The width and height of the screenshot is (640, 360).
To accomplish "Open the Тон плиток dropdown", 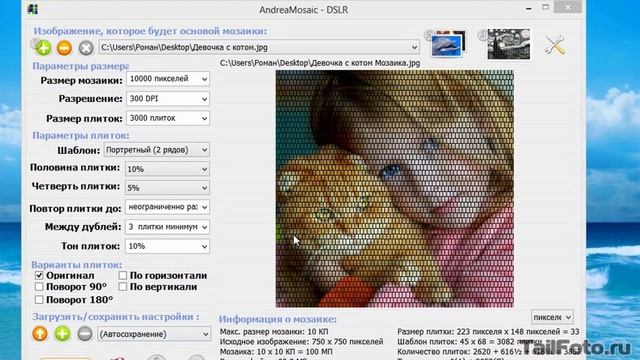I will [167, 246].
